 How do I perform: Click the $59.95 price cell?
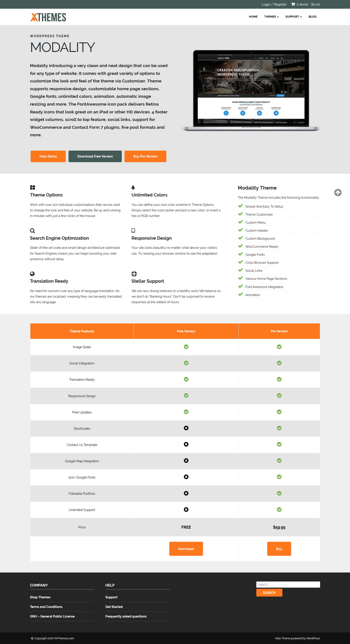(279, 527)
